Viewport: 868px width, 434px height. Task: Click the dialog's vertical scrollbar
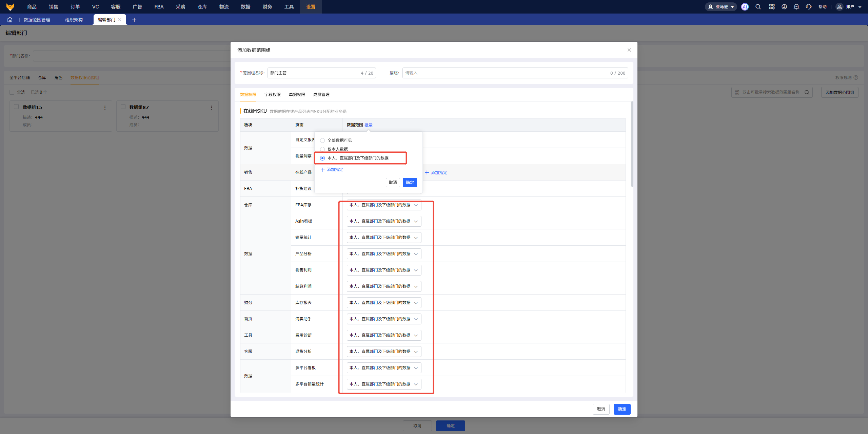click(632, 144)
